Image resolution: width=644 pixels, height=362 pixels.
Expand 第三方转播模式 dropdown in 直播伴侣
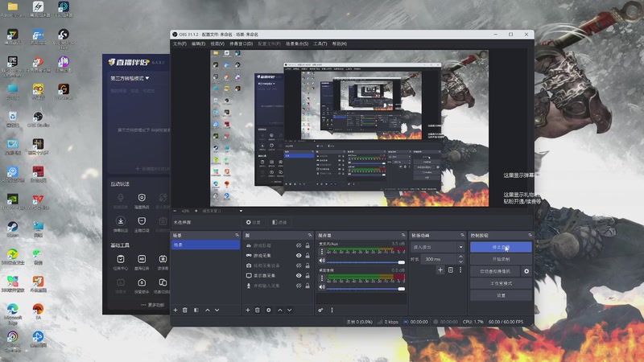130,78
